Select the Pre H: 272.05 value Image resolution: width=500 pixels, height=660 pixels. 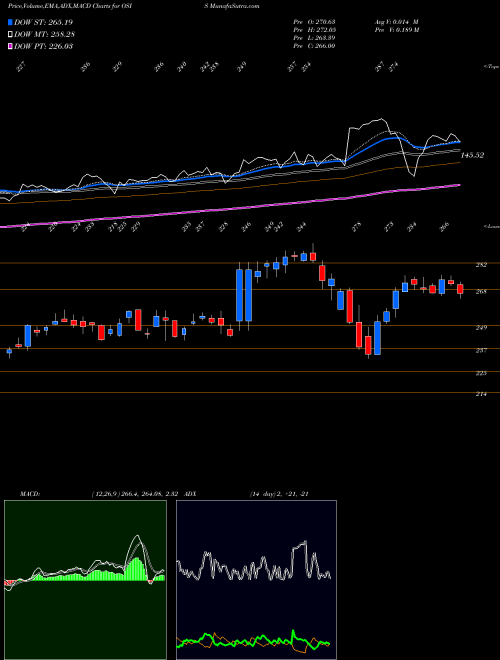tap(314, 30)
